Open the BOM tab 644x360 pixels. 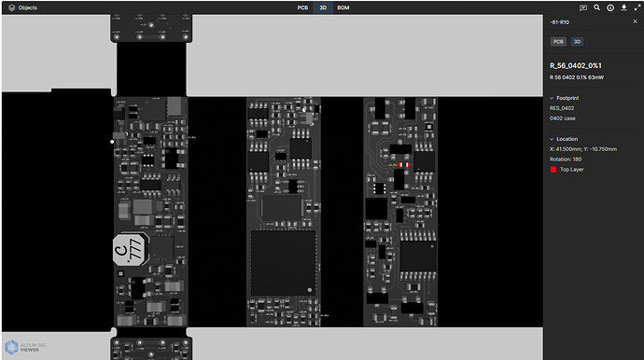pos(343,7)
